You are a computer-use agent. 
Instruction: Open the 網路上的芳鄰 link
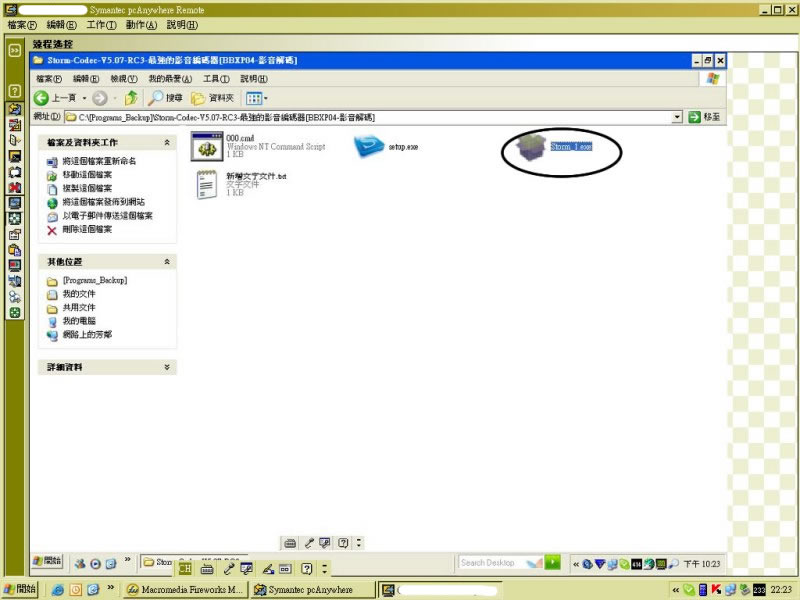coord(87,335)
